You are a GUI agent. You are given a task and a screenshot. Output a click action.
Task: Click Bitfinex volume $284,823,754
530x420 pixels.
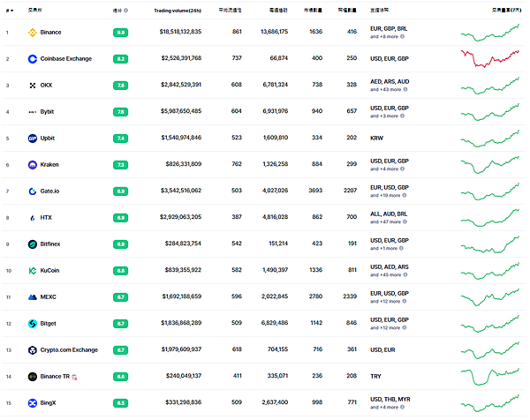(x=183, y=244)
